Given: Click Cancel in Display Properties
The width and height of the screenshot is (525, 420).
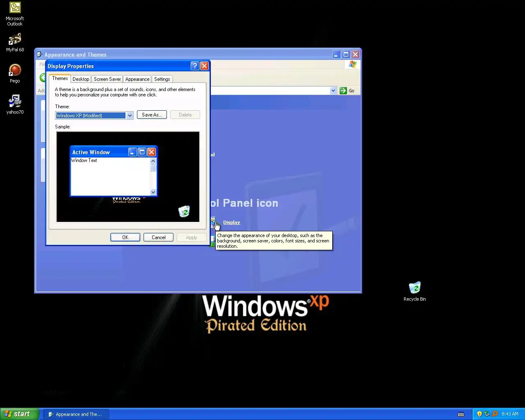Looking at the screenshot, I should 158,237.
